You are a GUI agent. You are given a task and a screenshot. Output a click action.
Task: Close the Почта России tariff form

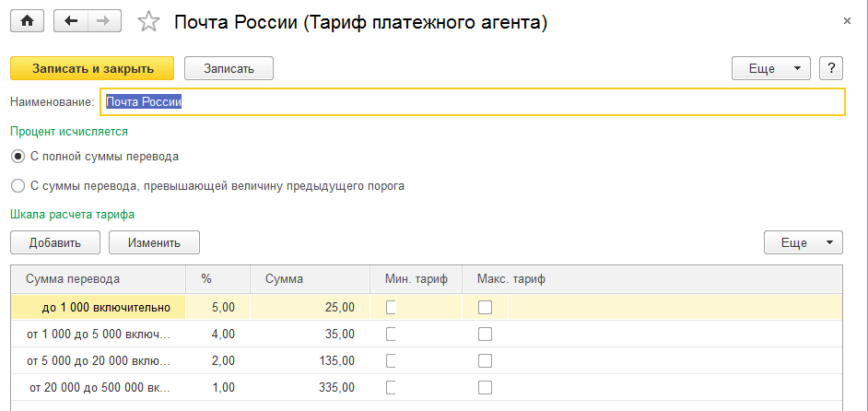point(847,20)
